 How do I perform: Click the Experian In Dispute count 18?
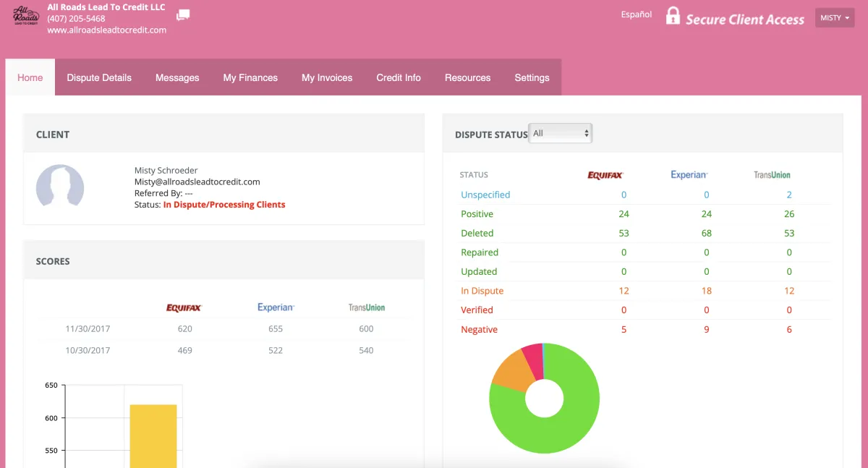707,291
